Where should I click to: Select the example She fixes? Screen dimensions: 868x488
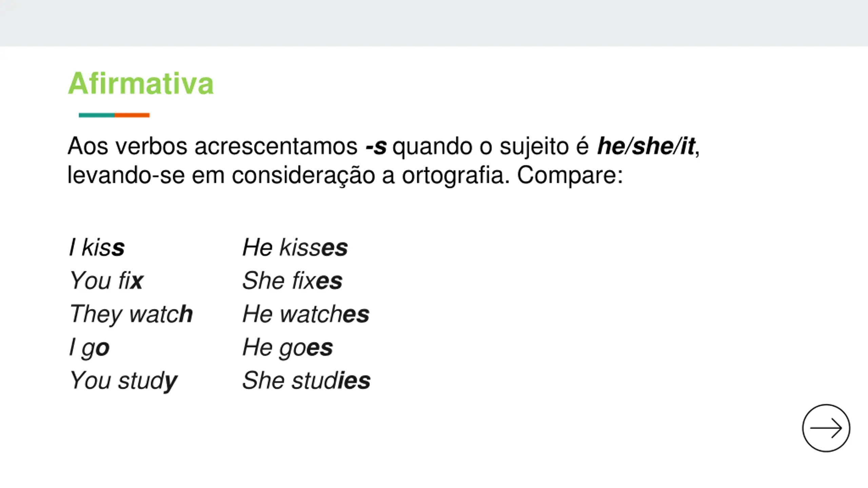click(292, 281)
